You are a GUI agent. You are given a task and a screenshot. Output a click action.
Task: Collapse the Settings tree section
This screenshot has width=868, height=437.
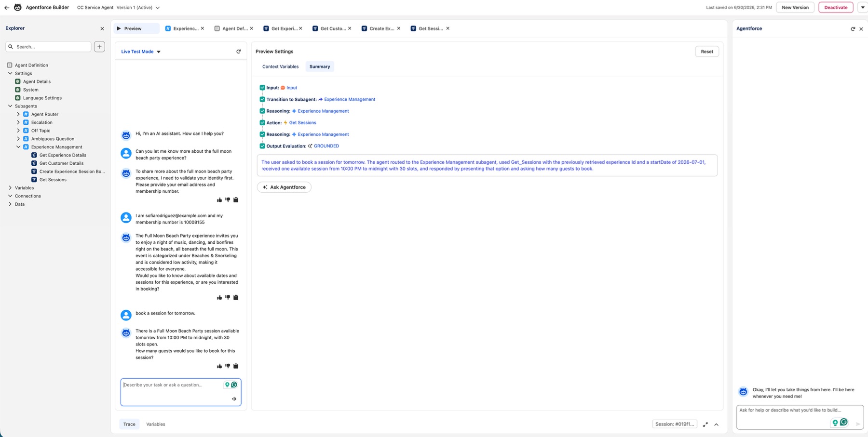click(10, 73)
